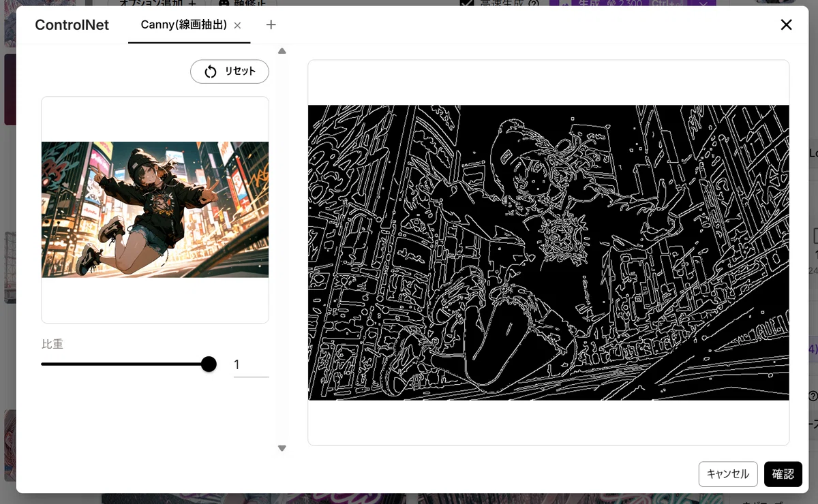Click the Canny line-art preview image

click(549, 253)
